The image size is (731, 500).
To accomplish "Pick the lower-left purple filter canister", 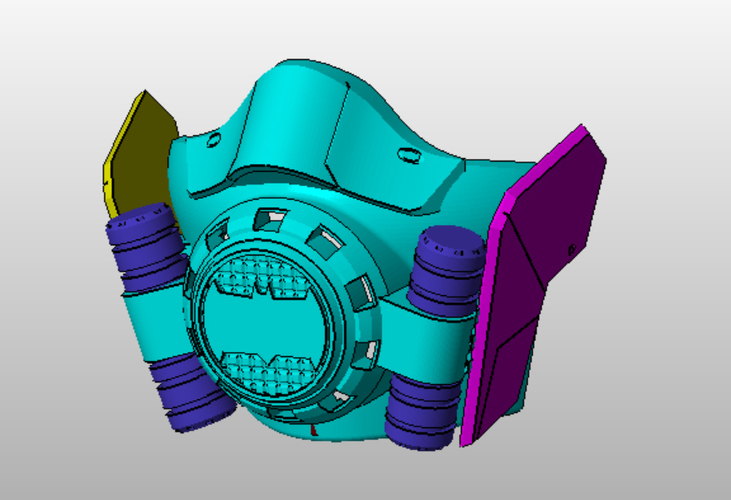I will pyautogui.click(x=193, y=392).
